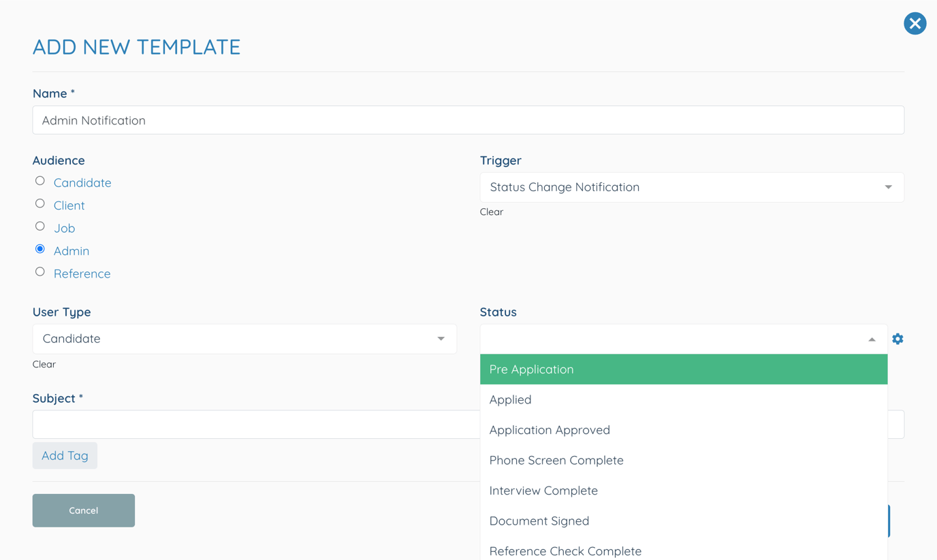
Task: Clear the User Type selection
Action: point(44,364)
